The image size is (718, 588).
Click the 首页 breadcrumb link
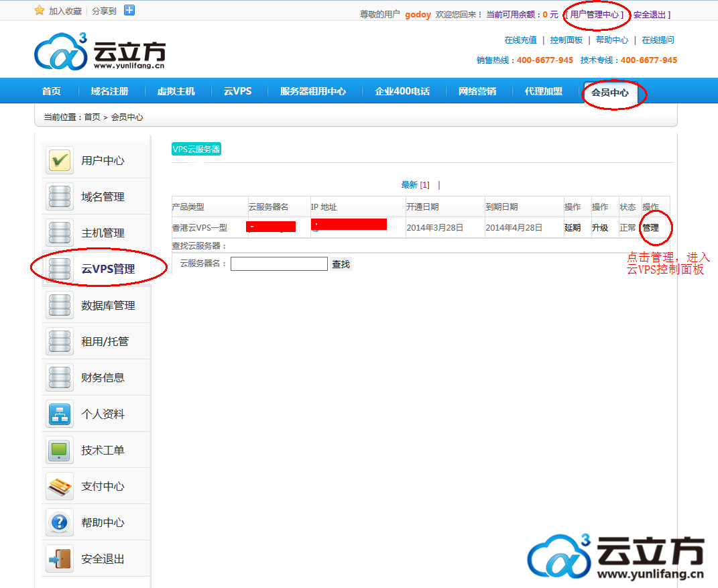(92, 117)
